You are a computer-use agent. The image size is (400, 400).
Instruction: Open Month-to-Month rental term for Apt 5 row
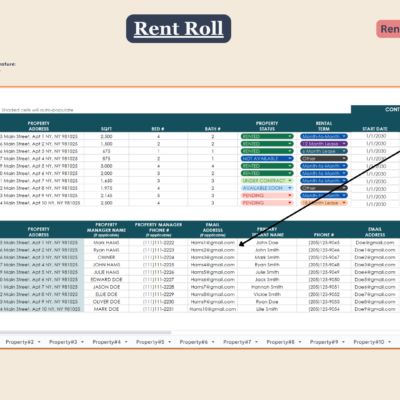tap(324, 166)
